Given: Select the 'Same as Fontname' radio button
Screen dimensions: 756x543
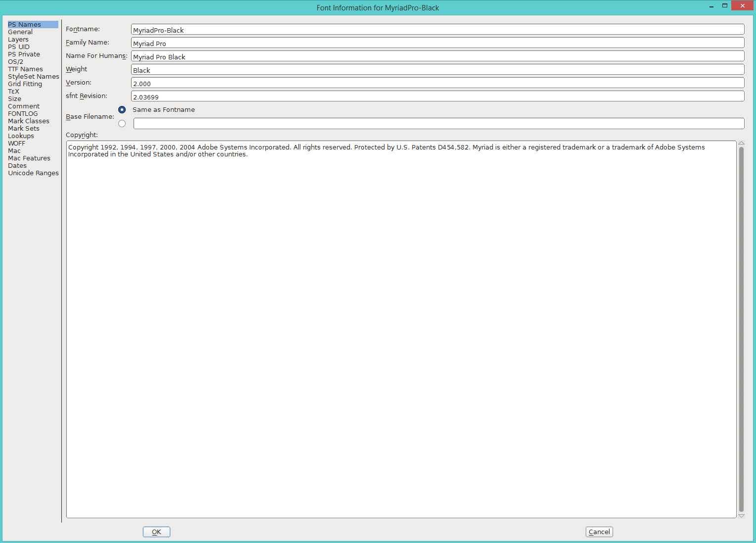Looking at the screenshot, I should click(122, 110).
